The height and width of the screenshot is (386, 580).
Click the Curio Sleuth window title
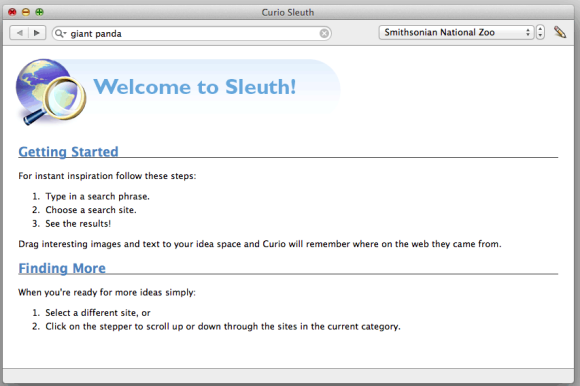pos(288,12)
